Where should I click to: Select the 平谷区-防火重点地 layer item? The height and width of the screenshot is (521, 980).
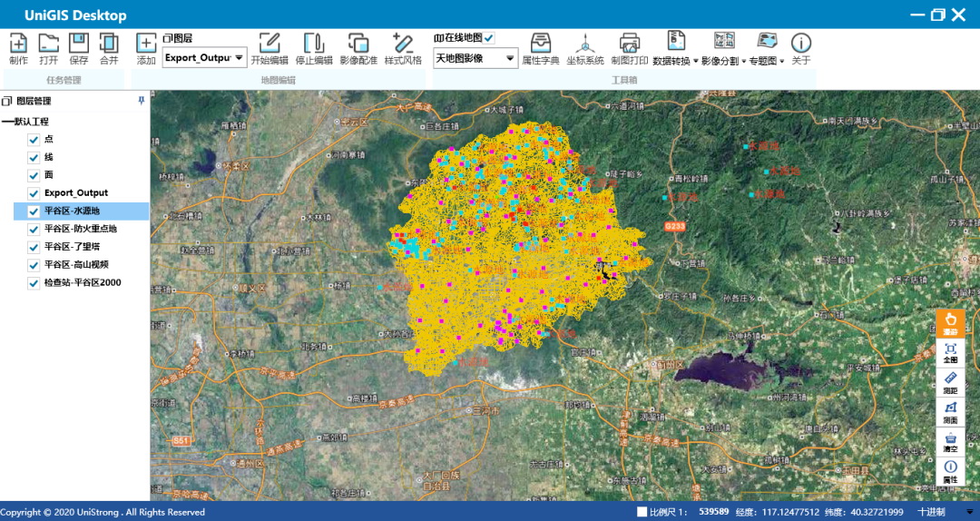coord(81,229)
